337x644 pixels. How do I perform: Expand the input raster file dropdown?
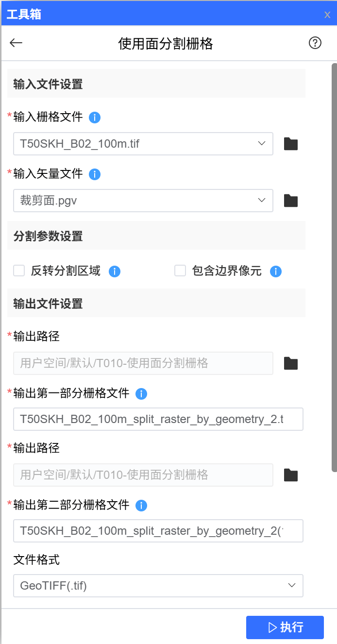(x=261, y=144)
